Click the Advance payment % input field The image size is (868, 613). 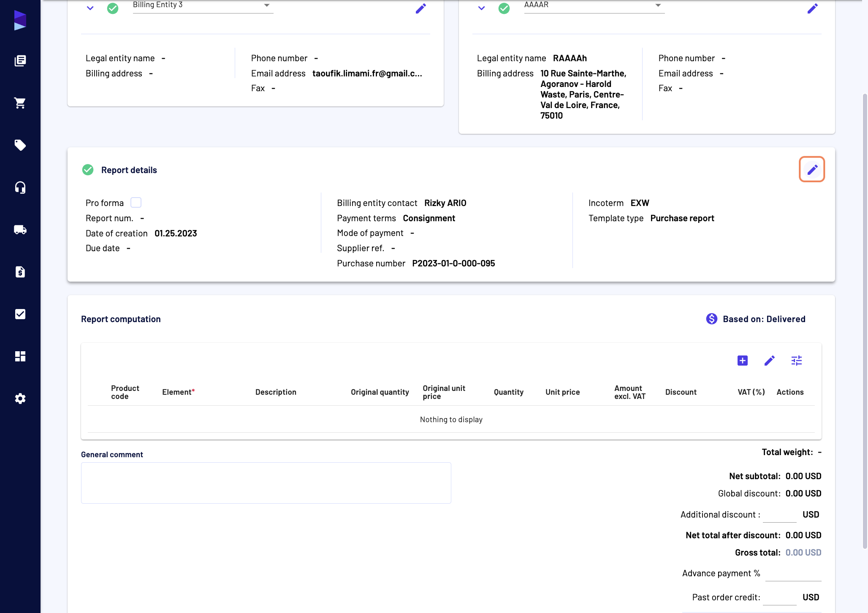point(793,573)
